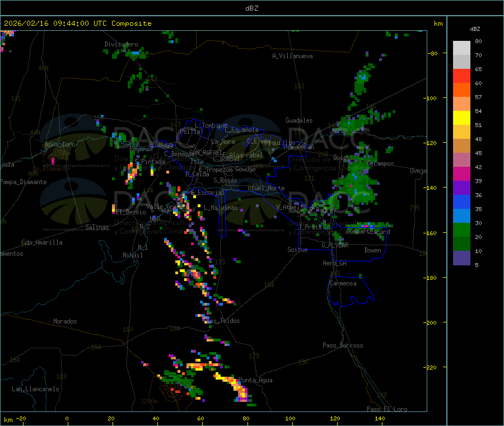Select the brown 45-48 dBZ swatch
Screen dimensions: 504x426
(461, 146)
